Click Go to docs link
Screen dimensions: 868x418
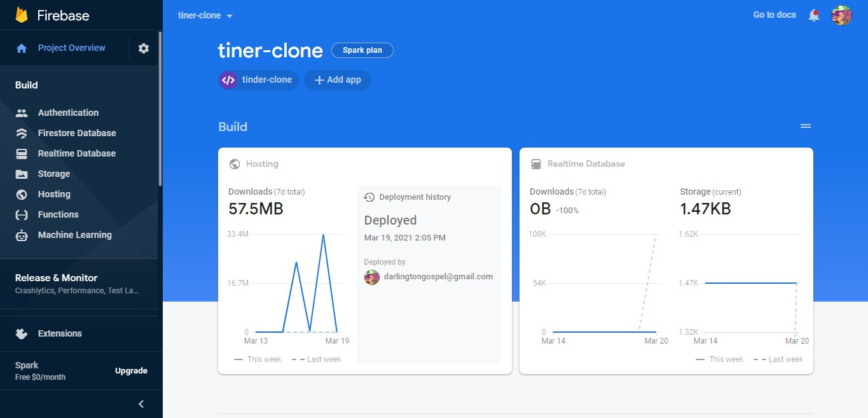click(775, 15)
